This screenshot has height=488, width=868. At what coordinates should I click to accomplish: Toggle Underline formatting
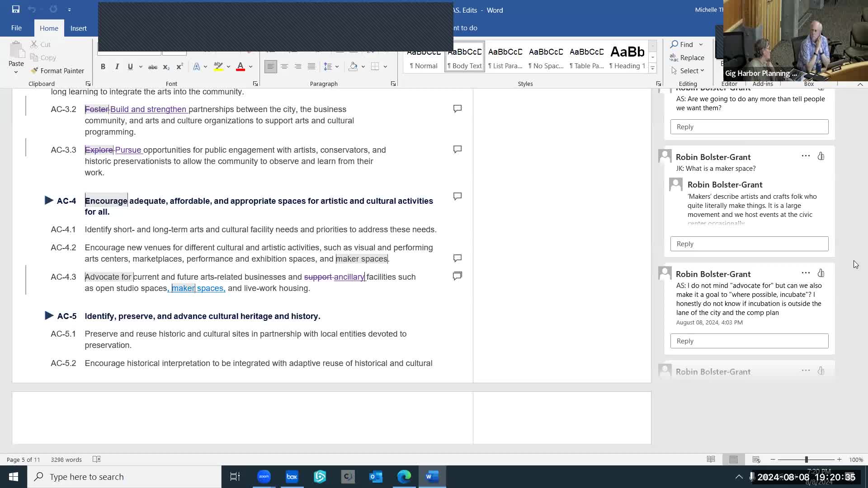pyautogui.click(x=130, y=66)
